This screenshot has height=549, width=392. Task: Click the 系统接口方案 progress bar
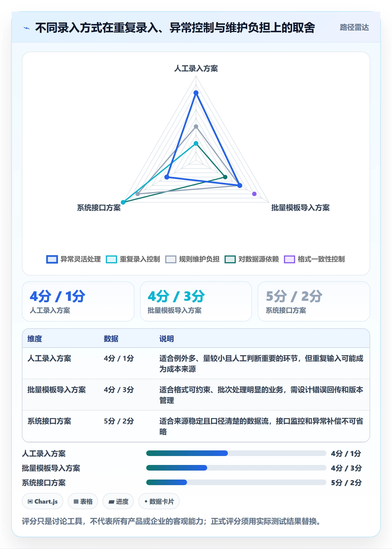click(x=236, y=482)
